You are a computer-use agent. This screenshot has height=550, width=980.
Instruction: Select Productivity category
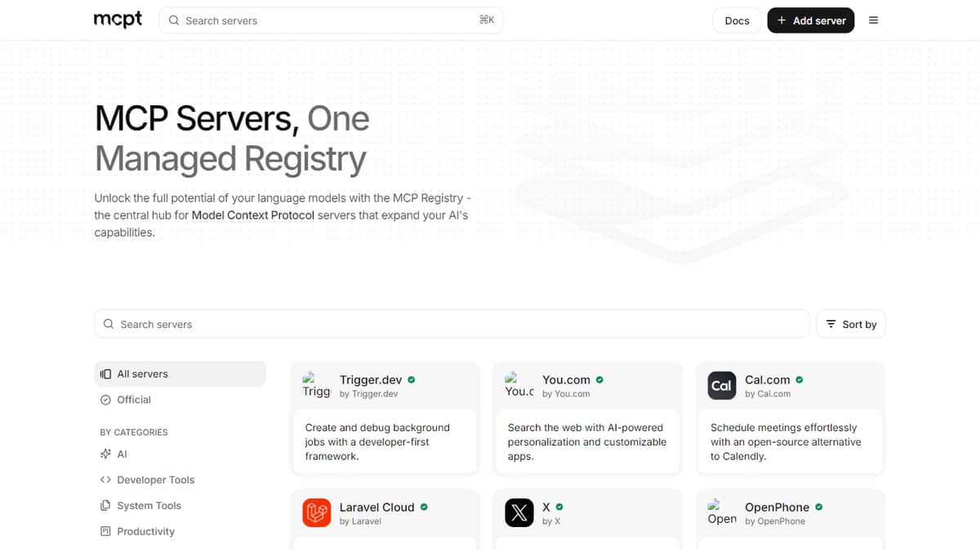click(x=180, y=531)
